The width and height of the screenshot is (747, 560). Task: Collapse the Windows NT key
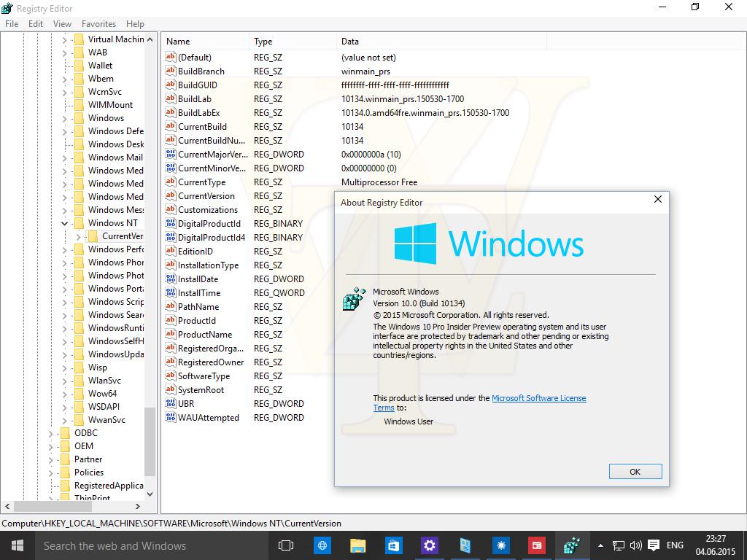coord(64,223)
